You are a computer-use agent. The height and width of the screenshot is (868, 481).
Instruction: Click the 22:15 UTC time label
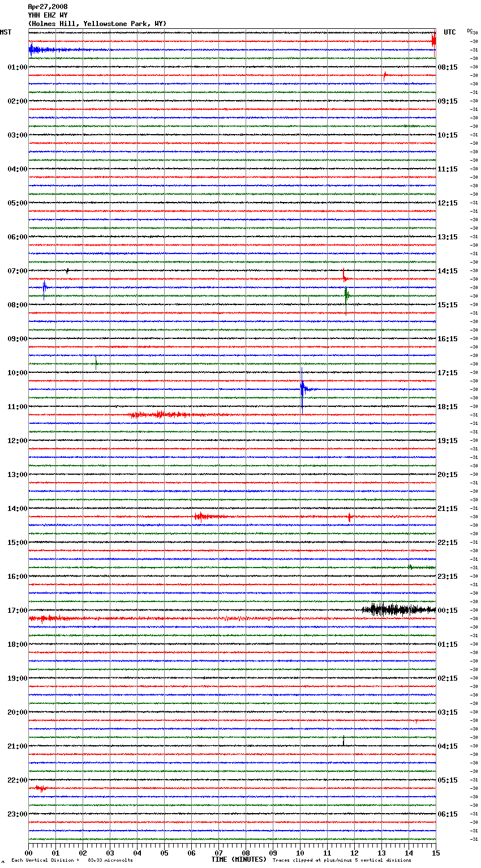(x=448, y=543)
